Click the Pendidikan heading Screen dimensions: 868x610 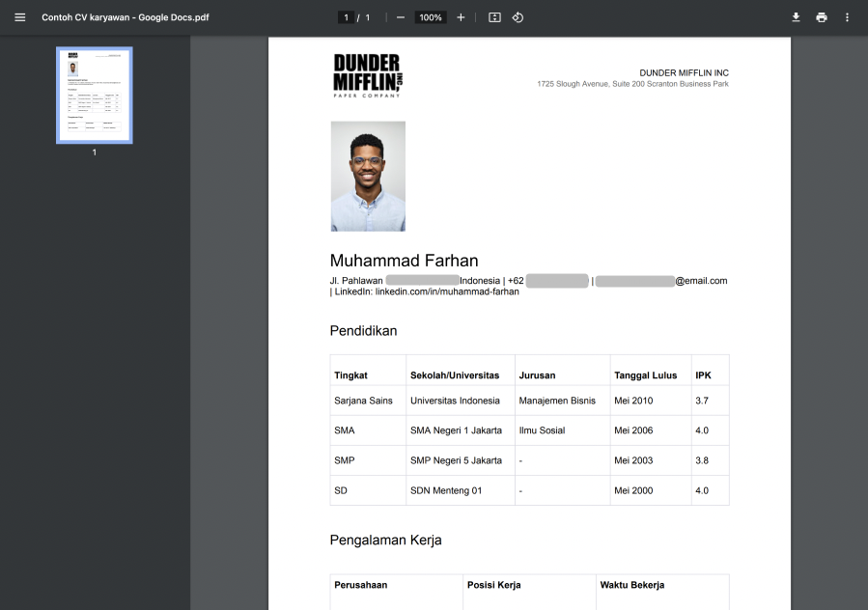(x=363, y=331)
